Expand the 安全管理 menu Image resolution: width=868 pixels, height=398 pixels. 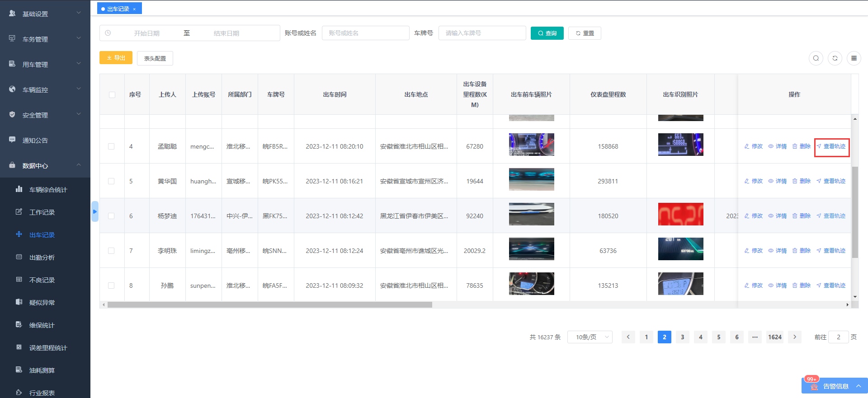[x=45, y=115]
